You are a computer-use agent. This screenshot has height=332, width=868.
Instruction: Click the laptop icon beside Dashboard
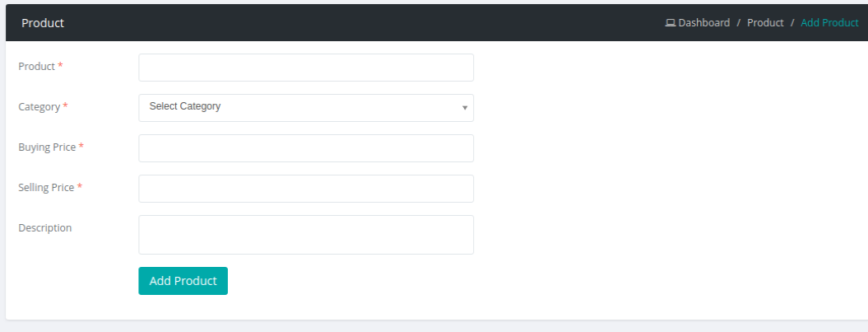(671, 23)
